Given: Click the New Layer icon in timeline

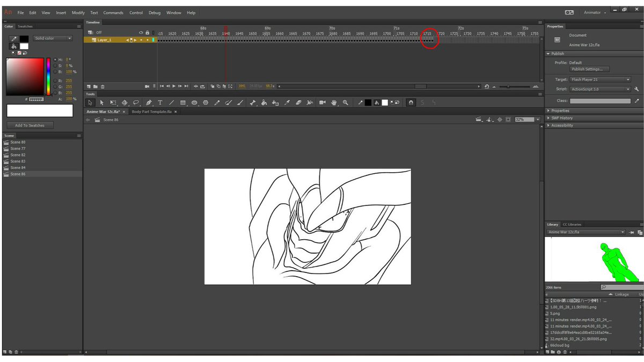Looking at the screenshot, I should (89, 86).
